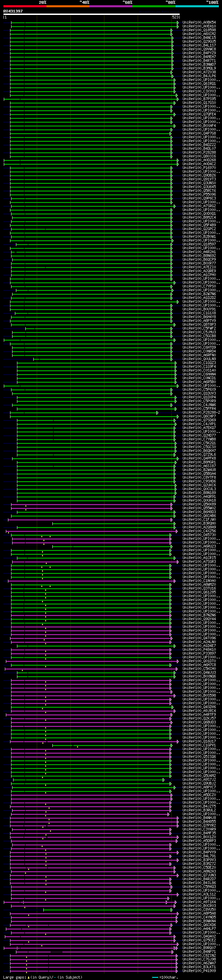Select hit label UniRef100_P55096
This screenshot has height=980, width=222.
coord(199,194)
